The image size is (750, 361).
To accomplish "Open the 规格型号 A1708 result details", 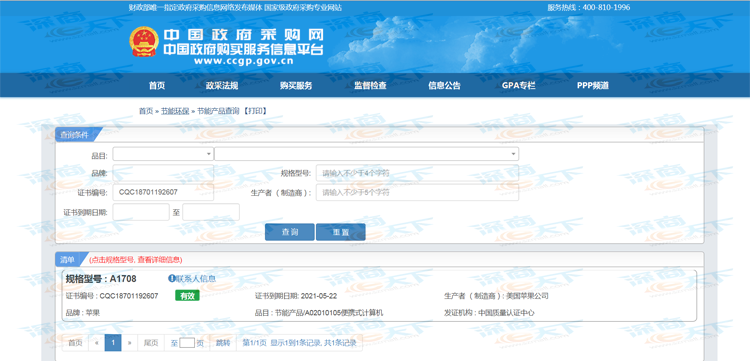I will click(101, 278).
